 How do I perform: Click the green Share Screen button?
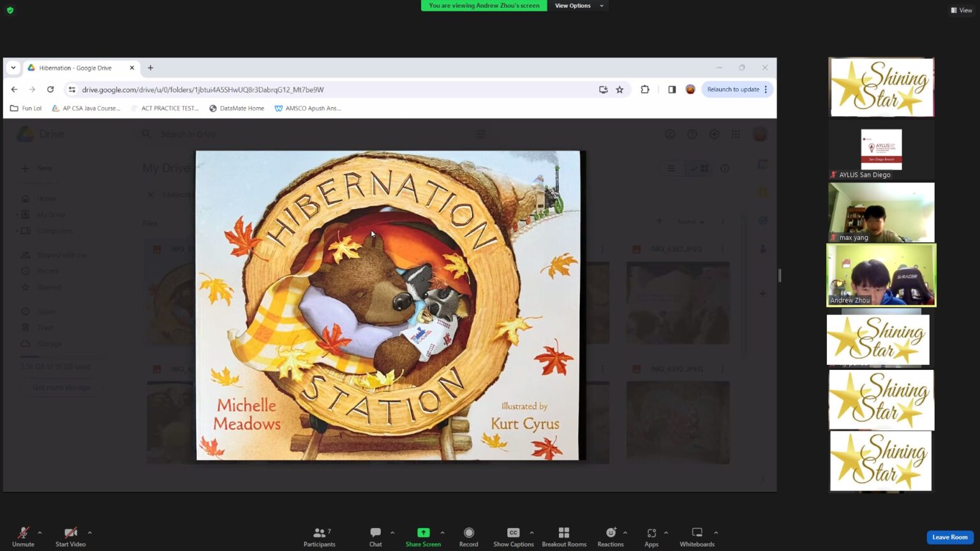click(423, 536)
